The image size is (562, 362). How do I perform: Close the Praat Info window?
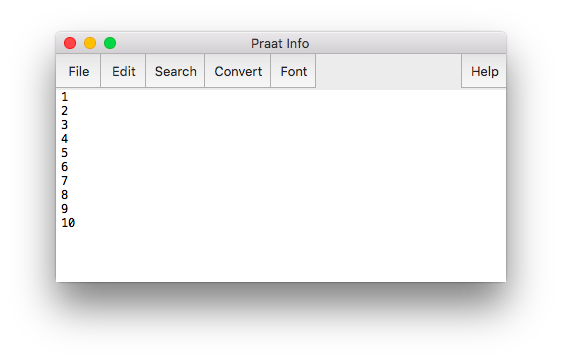click(70, 43)
